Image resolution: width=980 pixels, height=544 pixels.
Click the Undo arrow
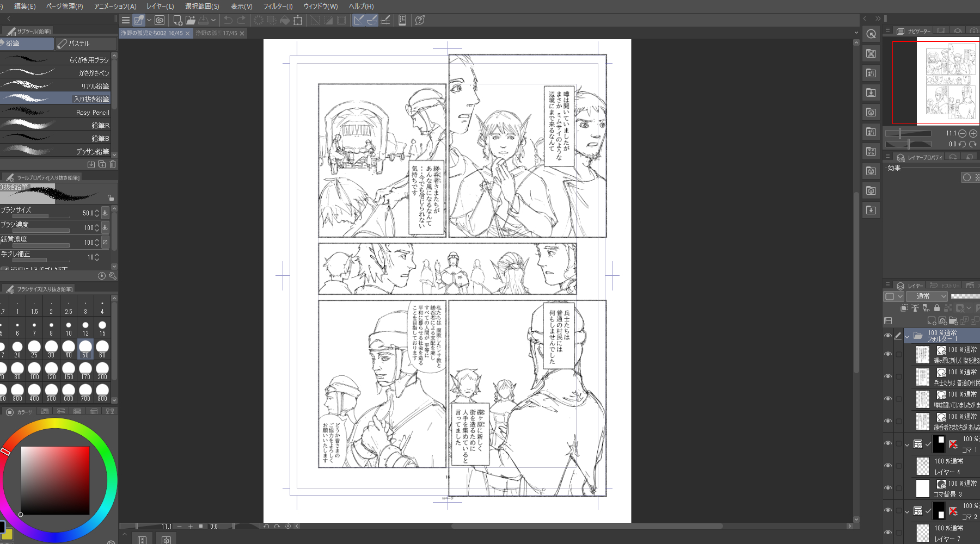coord(228,20)
